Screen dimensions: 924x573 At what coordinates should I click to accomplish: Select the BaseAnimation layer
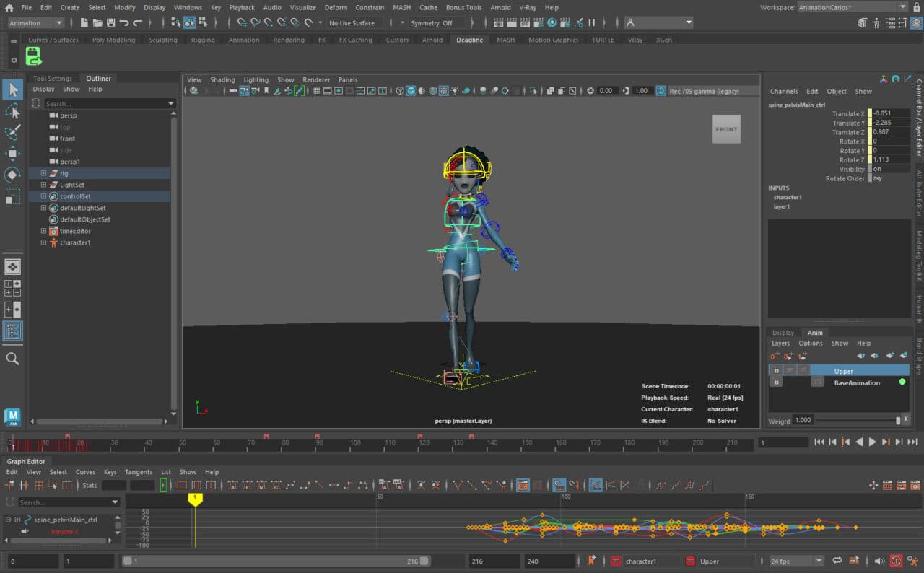(857, 382)
